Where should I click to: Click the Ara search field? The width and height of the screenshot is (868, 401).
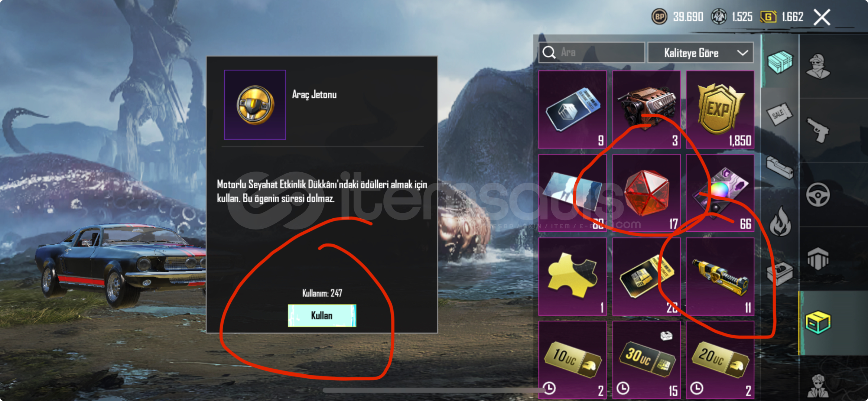tap(592, 53)
